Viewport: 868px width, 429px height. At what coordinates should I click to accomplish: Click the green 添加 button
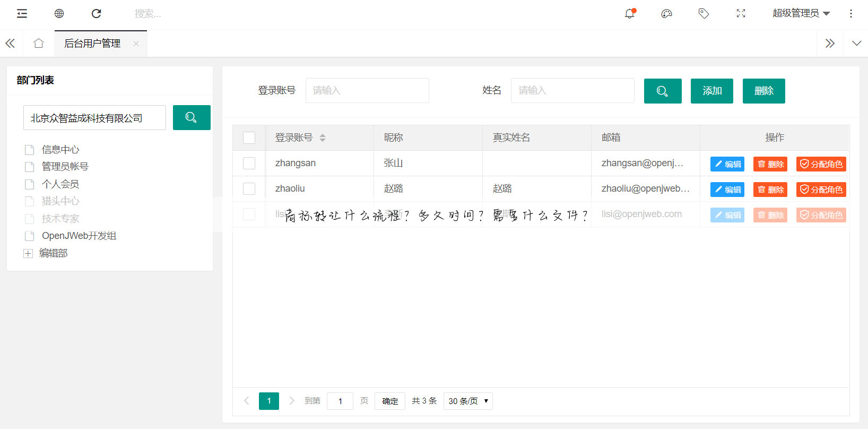(712, 91)
